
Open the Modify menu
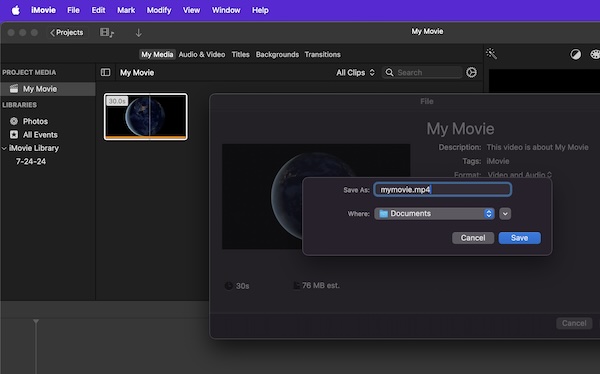click(159, 10)
